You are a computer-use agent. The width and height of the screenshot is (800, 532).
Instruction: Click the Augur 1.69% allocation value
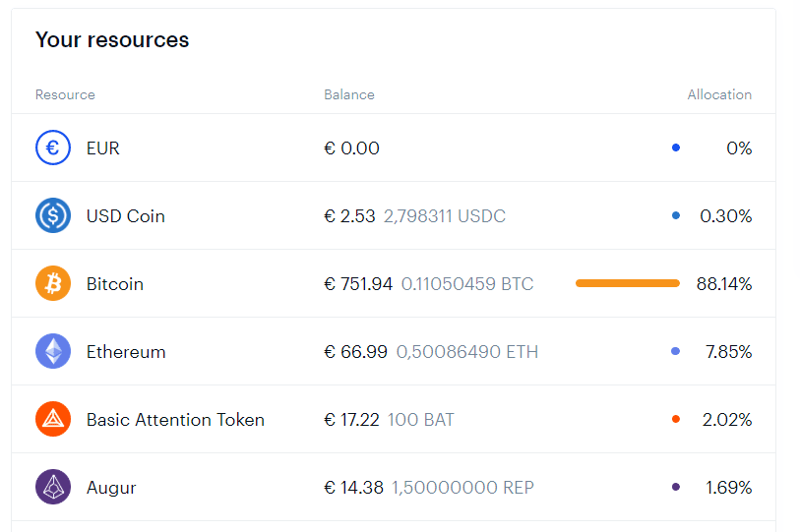point(728,488)
